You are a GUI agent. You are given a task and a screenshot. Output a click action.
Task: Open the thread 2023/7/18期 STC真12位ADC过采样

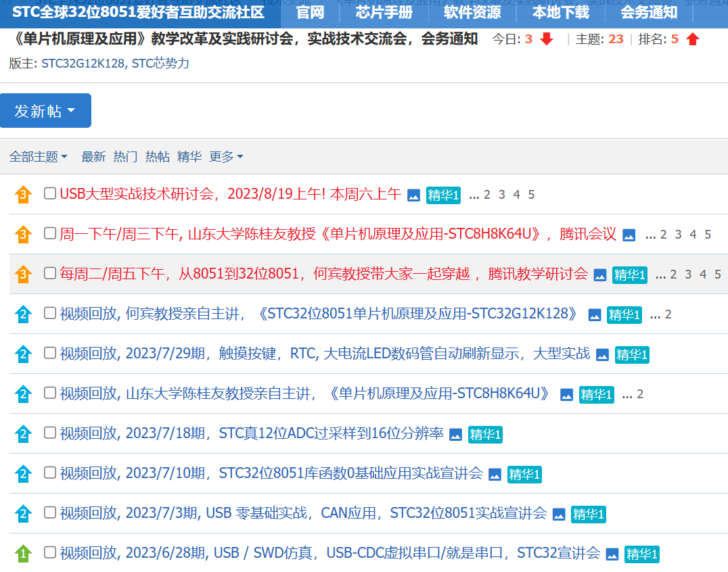pos(252,433)
